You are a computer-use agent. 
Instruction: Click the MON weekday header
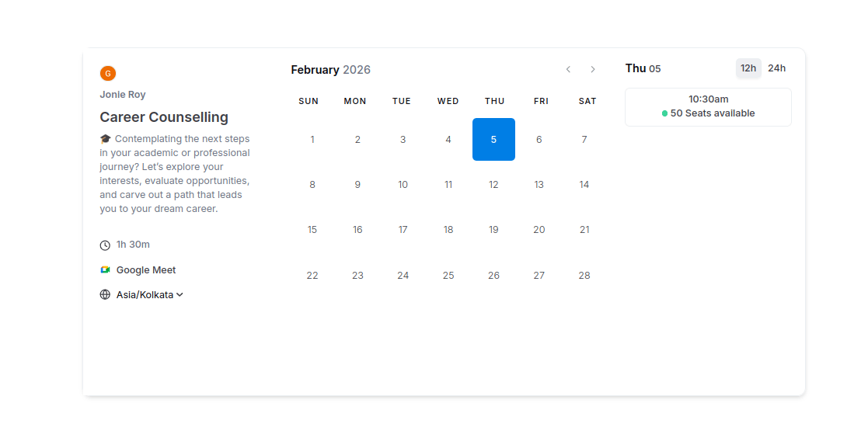[x=355, y=101]
